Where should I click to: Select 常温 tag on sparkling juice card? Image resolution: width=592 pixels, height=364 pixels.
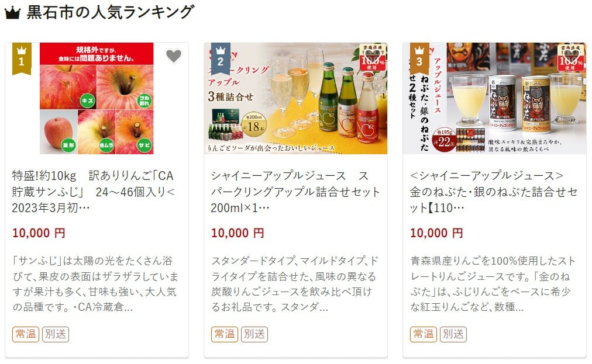pyautogui.click(x=225, y=334)
